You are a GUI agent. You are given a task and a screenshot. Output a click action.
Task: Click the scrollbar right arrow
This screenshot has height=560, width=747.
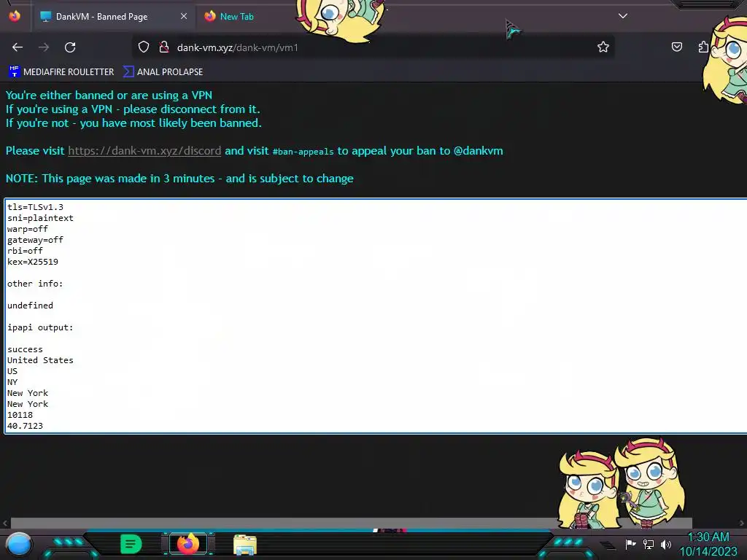[742, 523]
